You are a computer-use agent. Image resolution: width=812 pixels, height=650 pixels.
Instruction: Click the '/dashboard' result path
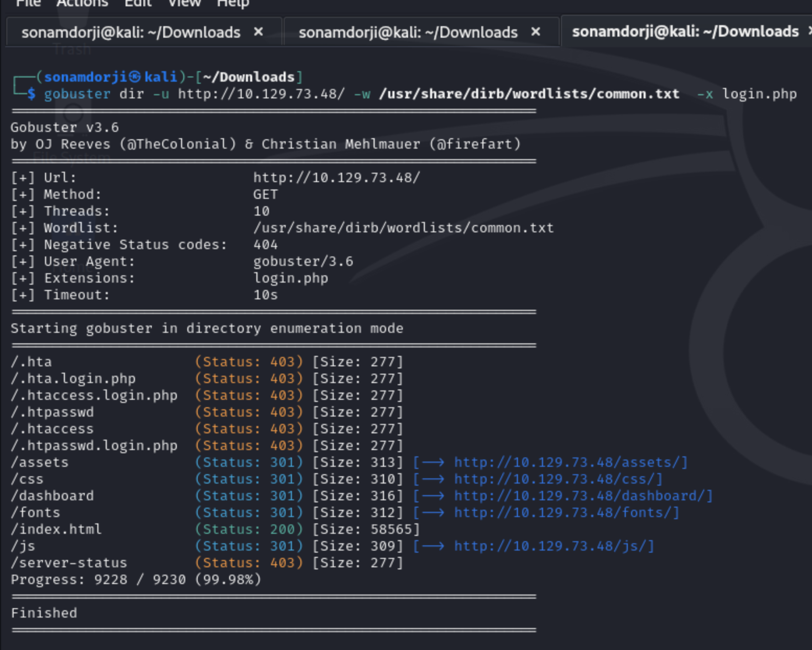(52, 496)
